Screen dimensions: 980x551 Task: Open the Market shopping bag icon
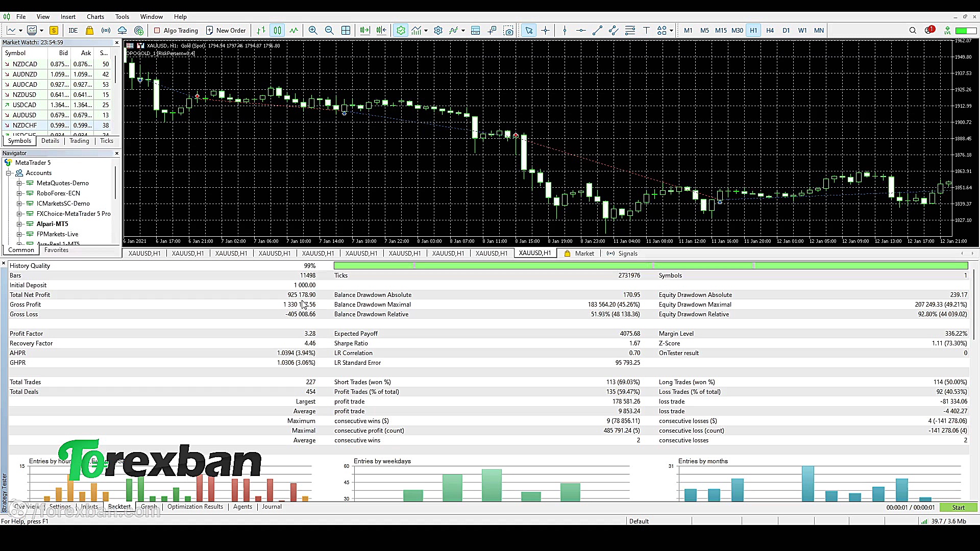pos(89,31)
